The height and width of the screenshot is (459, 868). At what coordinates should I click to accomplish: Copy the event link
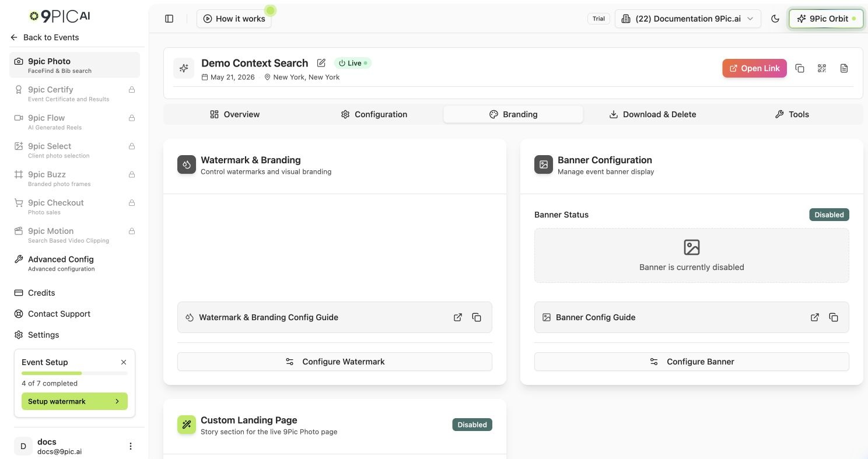(x=800, y=68)
